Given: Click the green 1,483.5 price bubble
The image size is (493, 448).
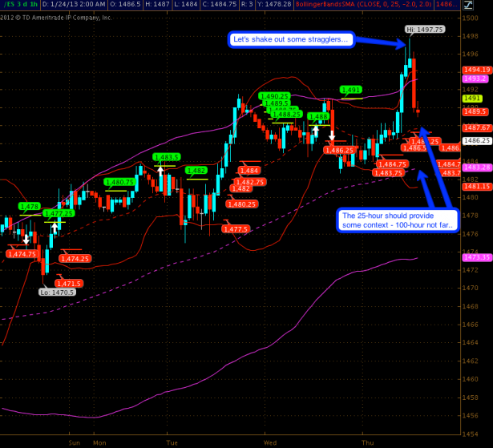Looking at the screenshot, I should 166,157.
